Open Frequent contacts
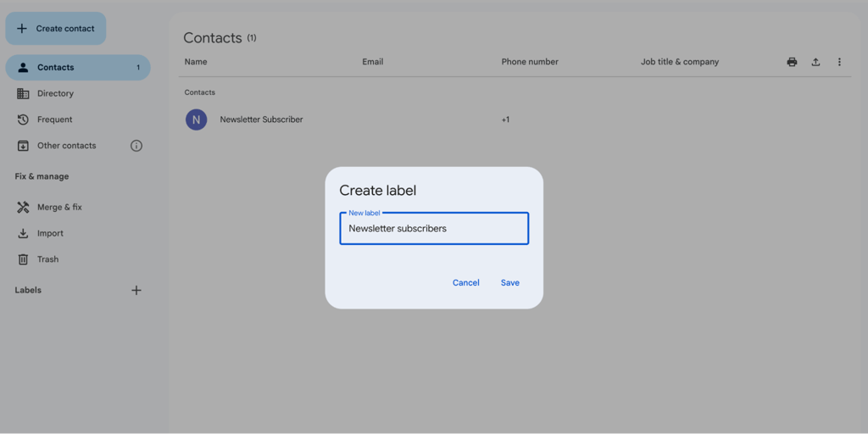This screenshot has height=434, width=868. [x=55, y=120]
